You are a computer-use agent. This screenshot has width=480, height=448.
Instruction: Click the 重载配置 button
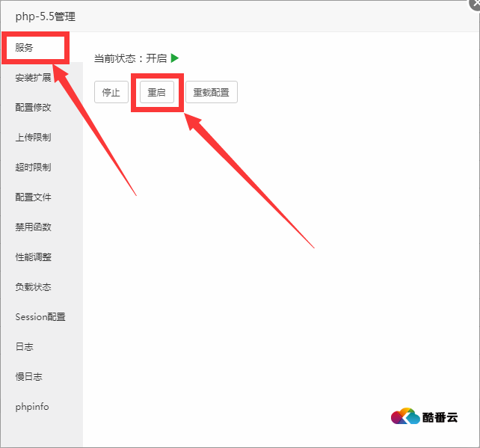click(211, 93)
